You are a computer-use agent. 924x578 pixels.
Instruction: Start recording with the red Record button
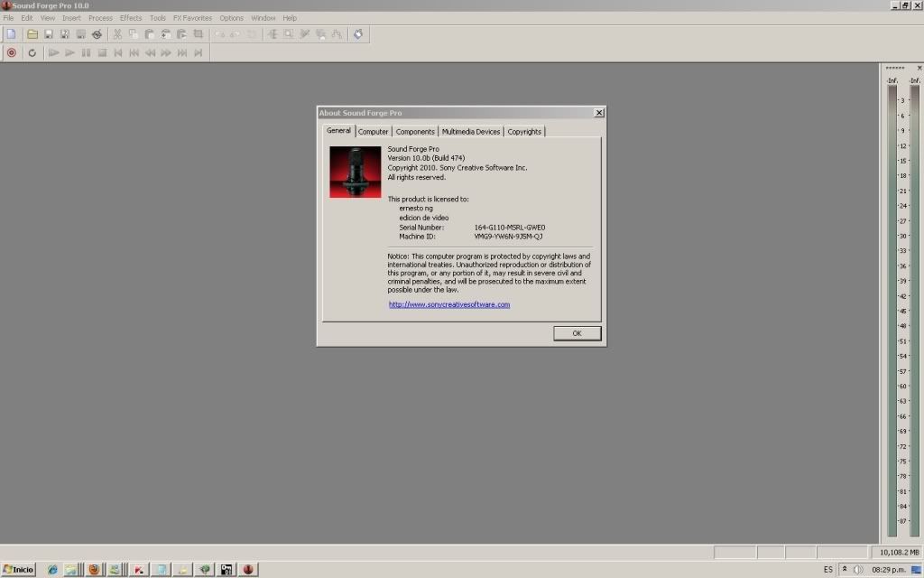click(11, 52)
